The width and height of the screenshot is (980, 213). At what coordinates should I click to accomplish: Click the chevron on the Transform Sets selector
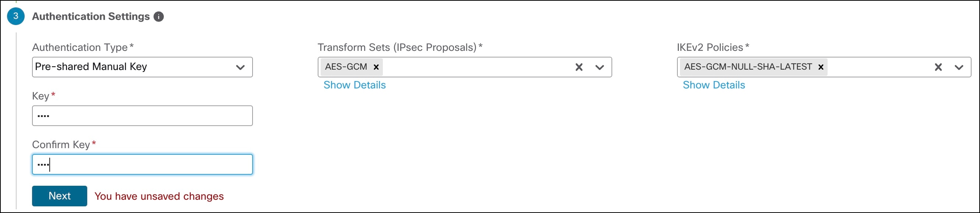600,67
